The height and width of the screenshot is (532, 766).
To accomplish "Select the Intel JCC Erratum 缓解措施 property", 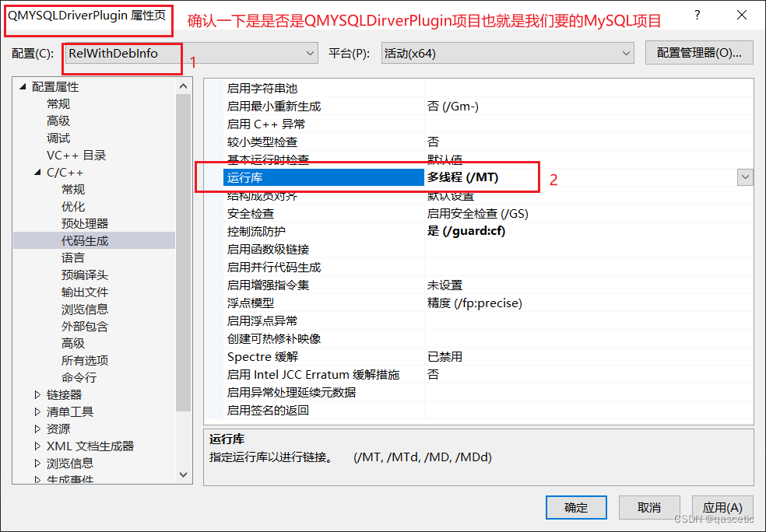I will click(313, 374).
